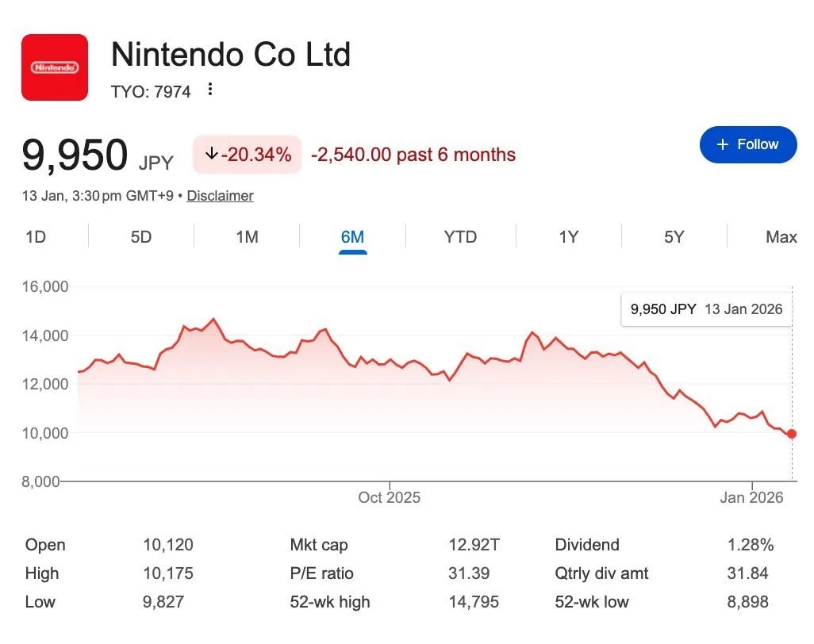Click the down arrow percentage change badge
The width and height of the screenshot is (814, 644).
(x=247, y=155)
